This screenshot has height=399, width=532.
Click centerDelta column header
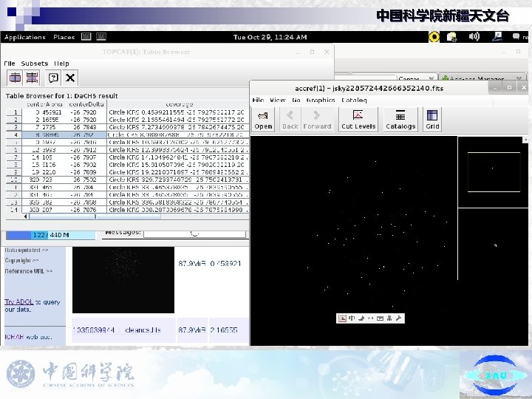point(86,104)
